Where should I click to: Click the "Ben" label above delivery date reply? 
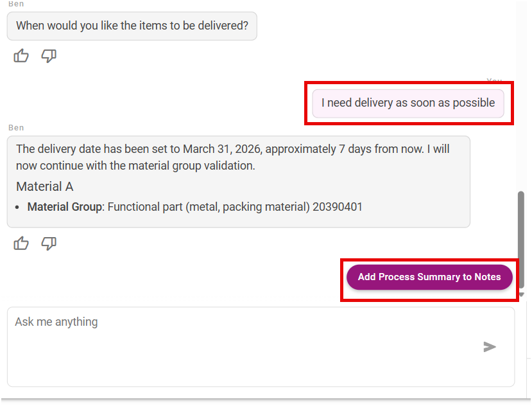[16, 128]
